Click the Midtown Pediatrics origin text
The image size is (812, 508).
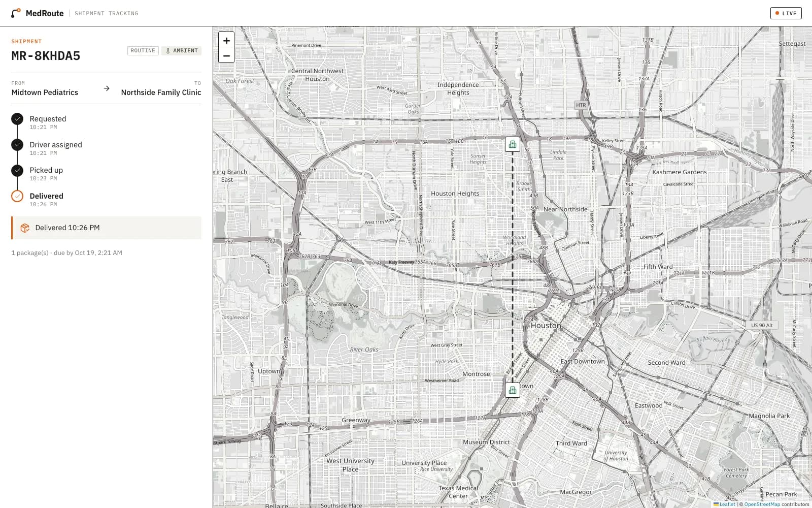[x=45, y=92]
